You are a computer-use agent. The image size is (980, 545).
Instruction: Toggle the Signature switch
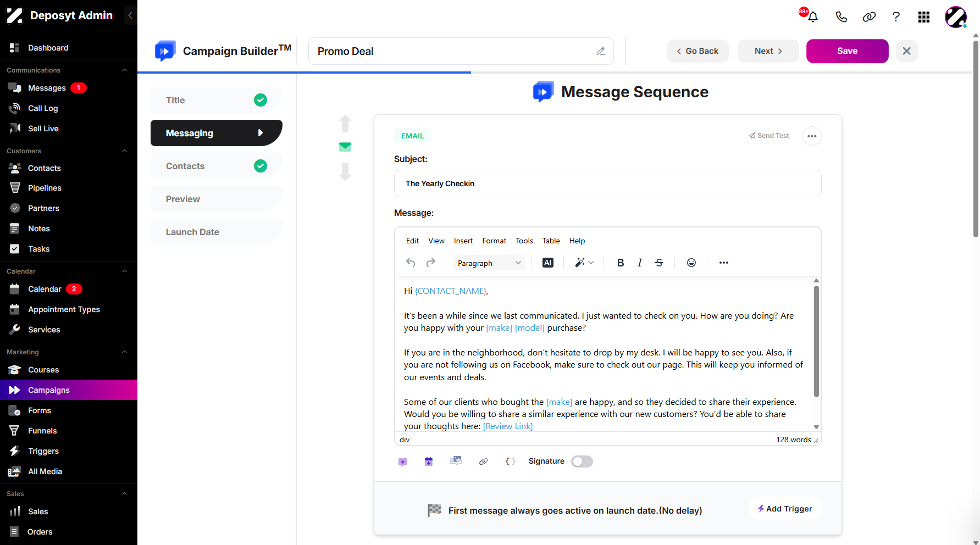coord(582,461)
